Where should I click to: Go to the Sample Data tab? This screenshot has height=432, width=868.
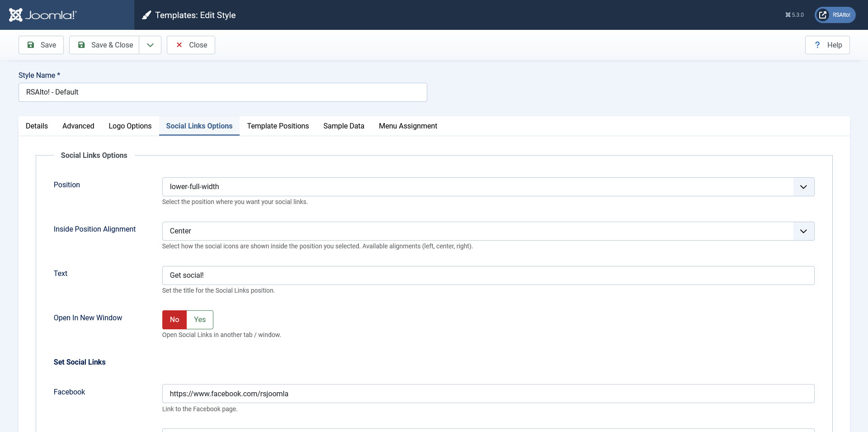coord(344,126)
